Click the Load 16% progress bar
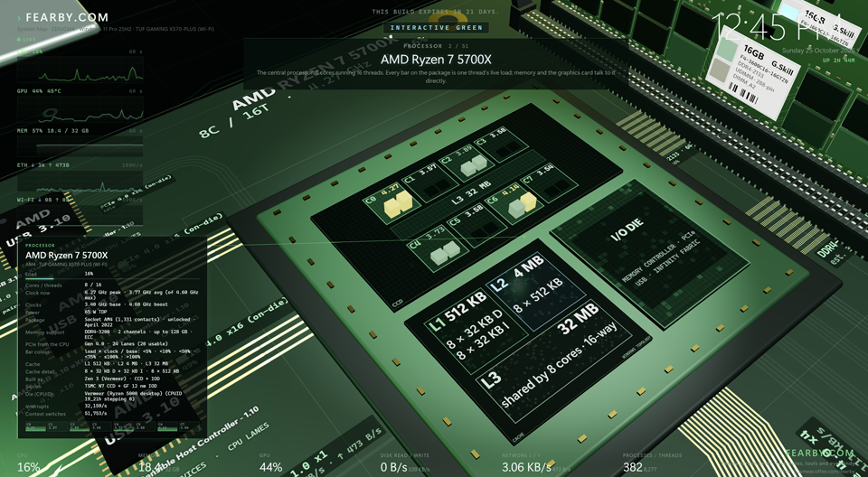868x477 pixels. pos(113,278)
